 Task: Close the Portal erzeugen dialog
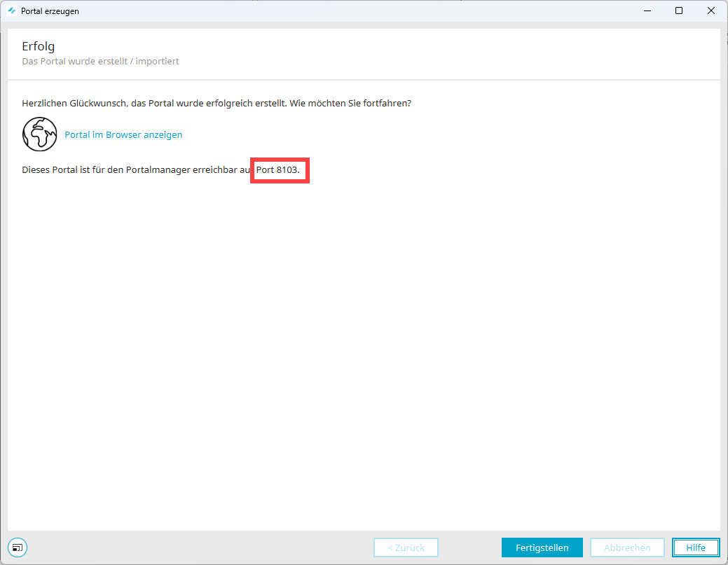point(711,11)
